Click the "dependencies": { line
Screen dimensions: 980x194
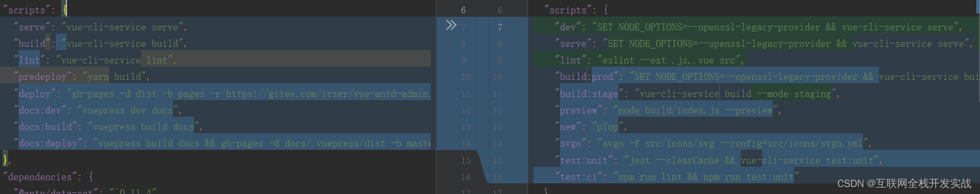pos(48,177)
